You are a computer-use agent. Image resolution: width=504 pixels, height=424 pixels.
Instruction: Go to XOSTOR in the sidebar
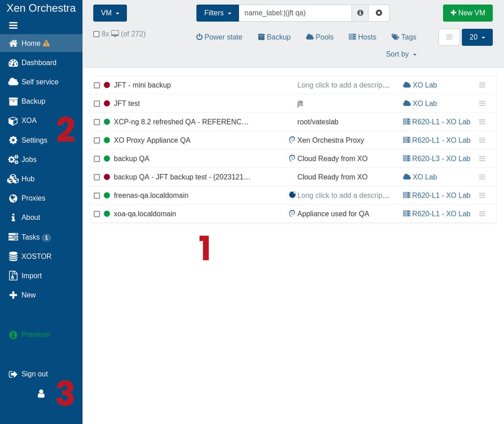pos(36,256)
